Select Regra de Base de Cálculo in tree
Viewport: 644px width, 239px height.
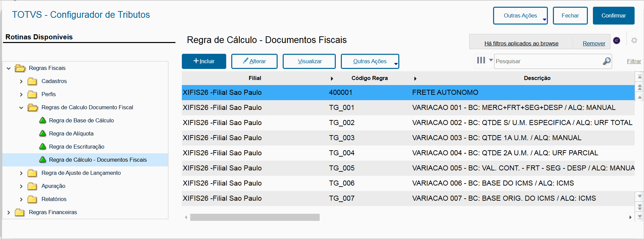coord(81,120)
